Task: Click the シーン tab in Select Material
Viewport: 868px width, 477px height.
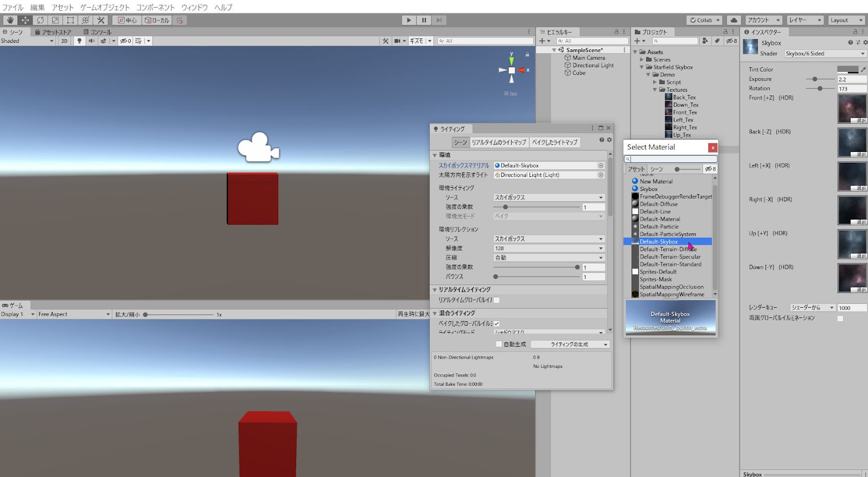Action: 656,169
